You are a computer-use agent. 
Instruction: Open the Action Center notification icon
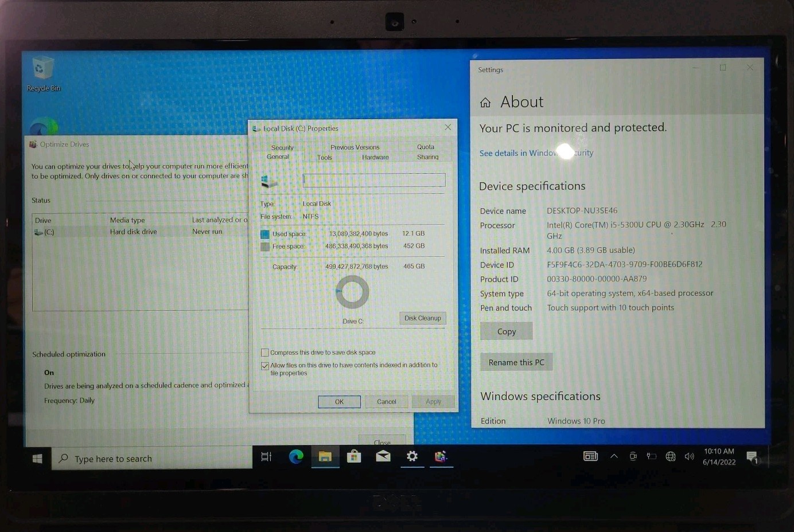pos(752,457)
